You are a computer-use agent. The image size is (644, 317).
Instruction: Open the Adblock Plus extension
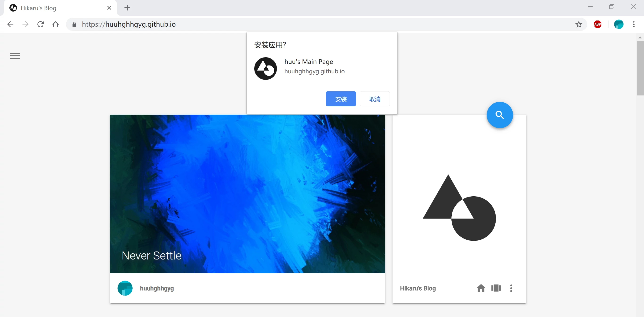[598, 24]
